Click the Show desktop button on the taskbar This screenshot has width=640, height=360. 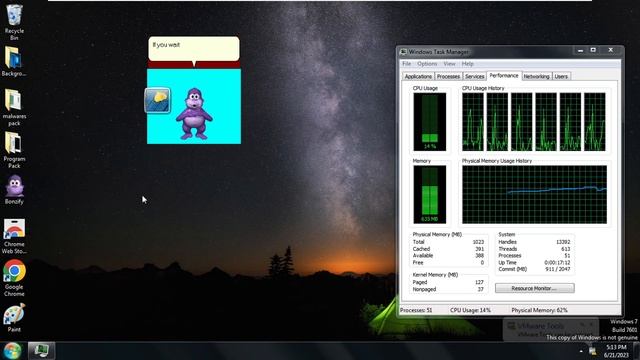pos(636,351)
